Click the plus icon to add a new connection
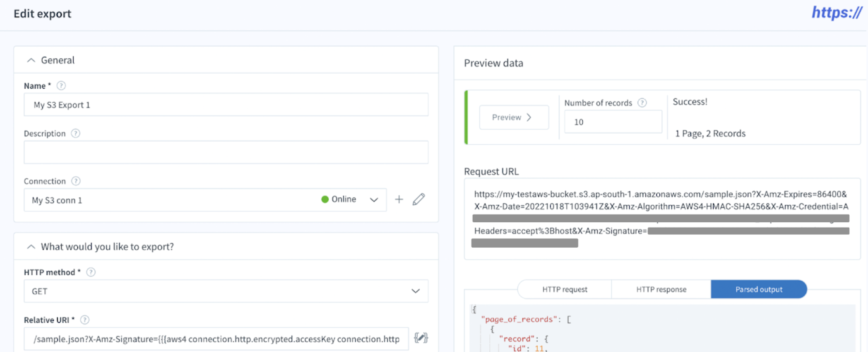Screen dimensions: 868x352 click(399, 199)
